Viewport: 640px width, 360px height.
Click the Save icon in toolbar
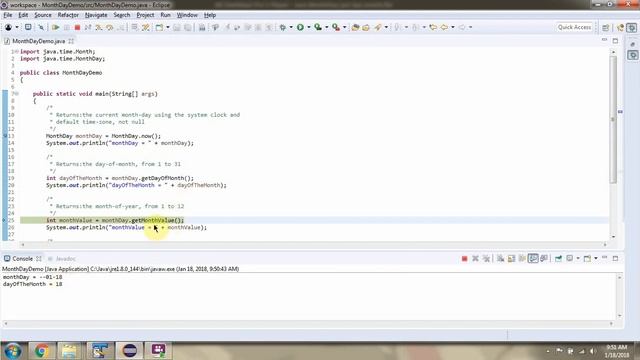click(x=177, y=27)
